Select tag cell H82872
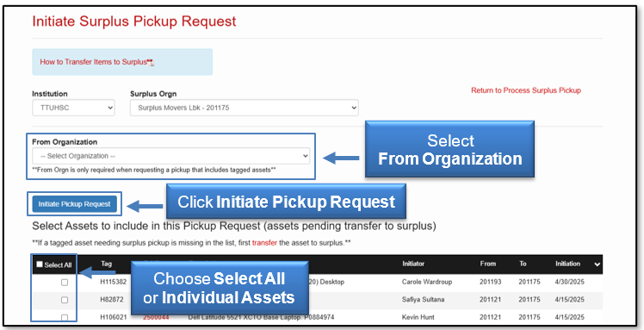Viewport: 644px width, 330px height. pyautogui.click(x=112, y=300)
